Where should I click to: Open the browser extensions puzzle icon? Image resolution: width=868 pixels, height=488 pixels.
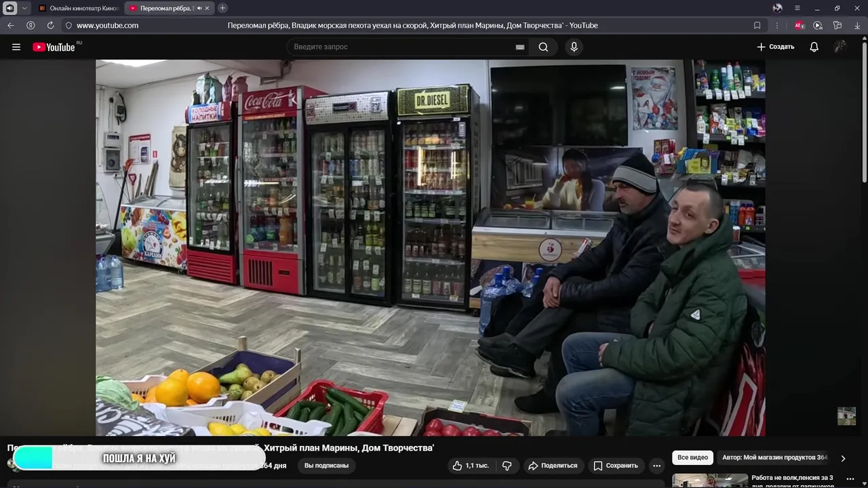[837, 25]
